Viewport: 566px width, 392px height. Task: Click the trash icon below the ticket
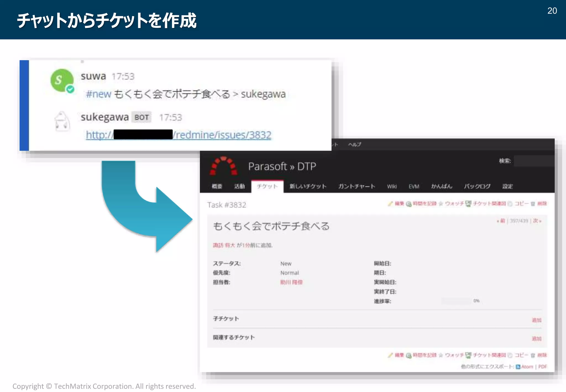tap(533, 355)
